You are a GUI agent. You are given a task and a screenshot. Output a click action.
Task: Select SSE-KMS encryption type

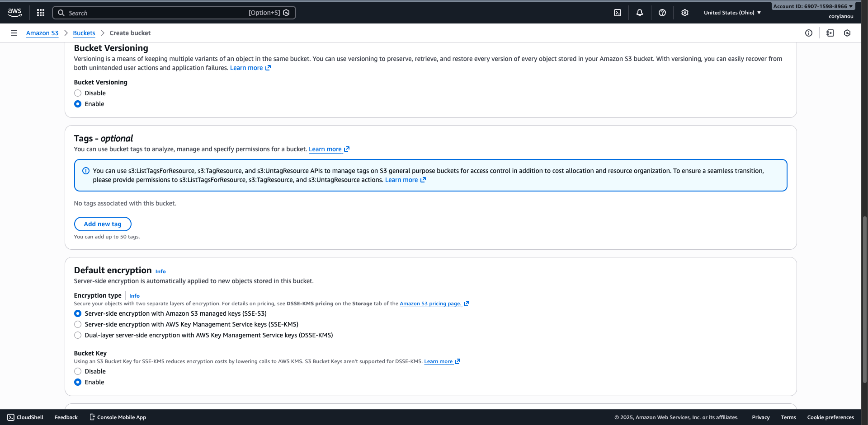[77, 324]
